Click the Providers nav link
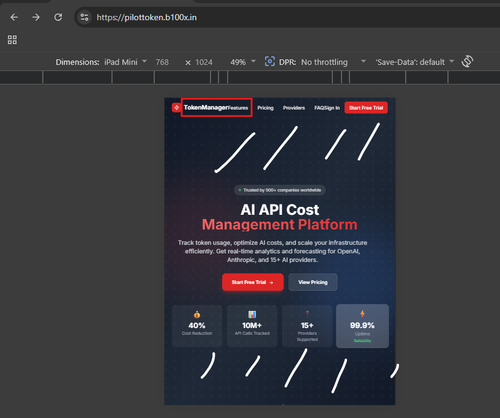This screenshot has width=500, height=418. click(x=294, y=108)
